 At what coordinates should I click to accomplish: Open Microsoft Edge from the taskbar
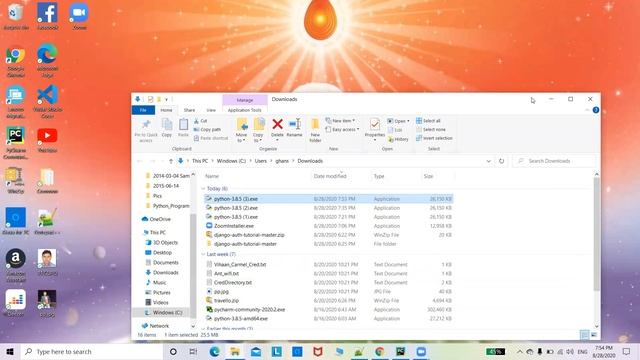[x=214, y=352]
